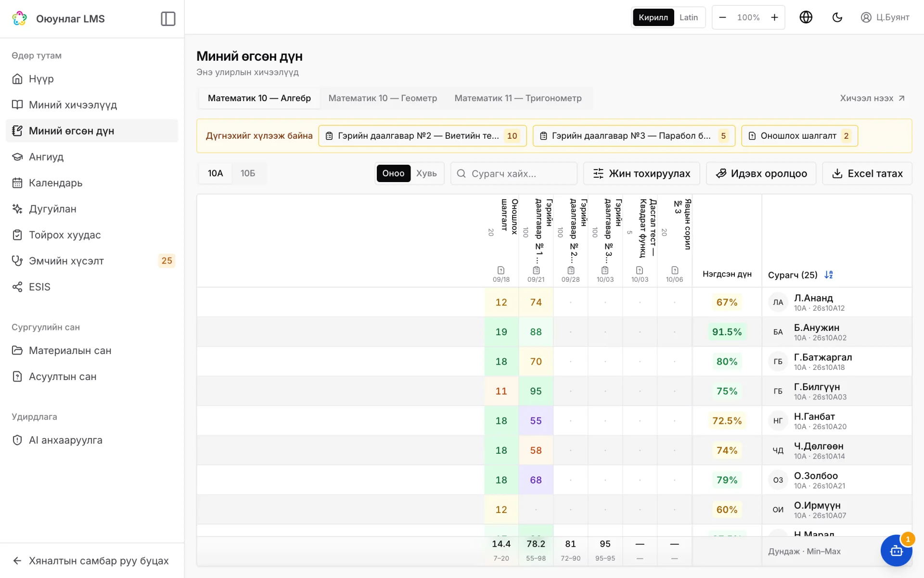924x578 pixels.
Task: Open Дугуйлан clubs page
Action: 92,209
